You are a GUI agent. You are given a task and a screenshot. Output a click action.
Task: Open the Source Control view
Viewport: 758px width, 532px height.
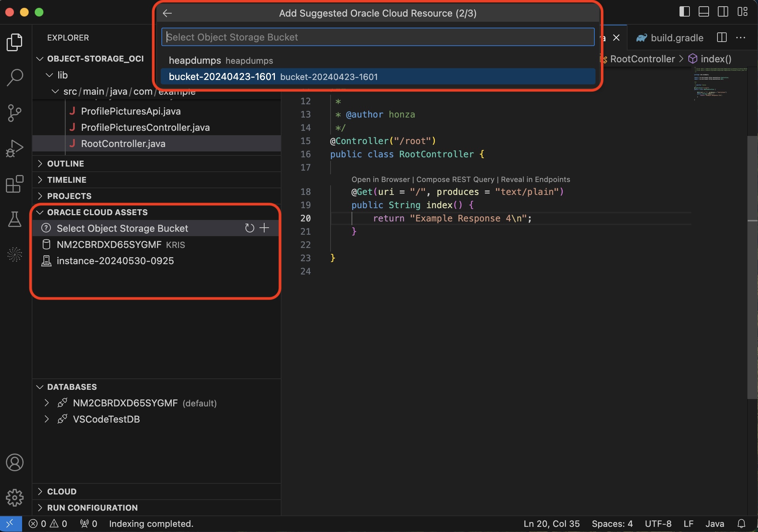pyautogui.click(x=14, y=113)
